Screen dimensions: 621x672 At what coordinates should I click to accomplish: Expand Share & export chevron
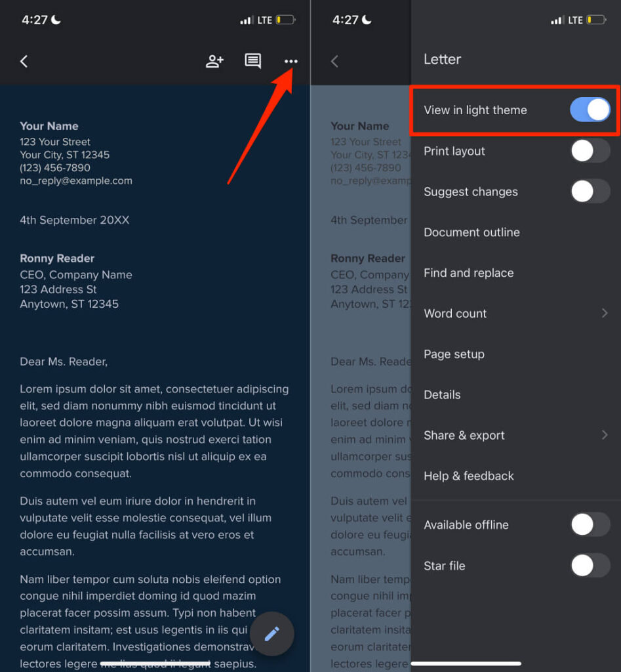(x=605, y=435)
